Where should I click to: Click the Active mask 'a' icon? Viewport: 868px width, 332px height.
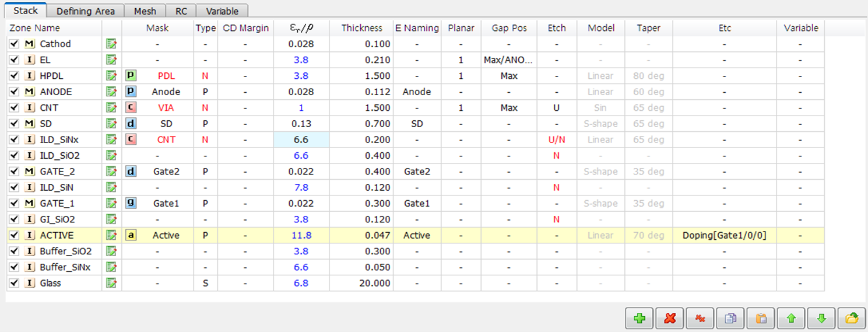click(x=131, y=235)
